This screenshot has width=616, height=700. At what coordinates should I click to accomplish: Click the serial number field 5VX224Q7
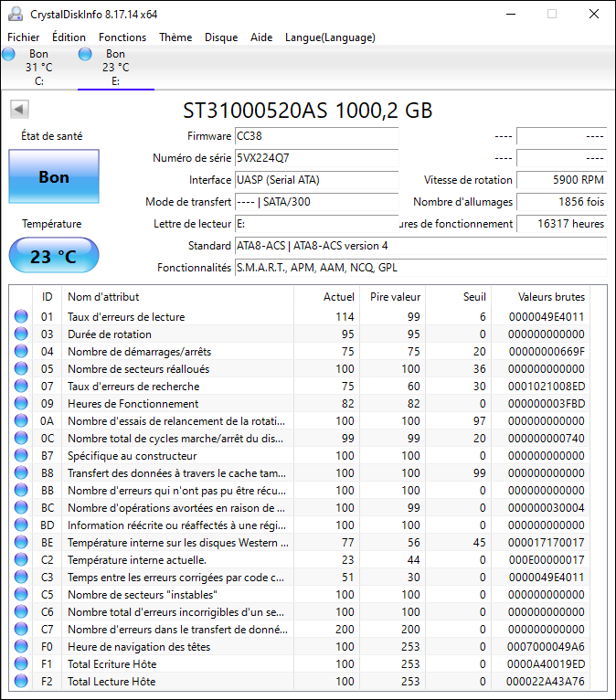point(316,158)
